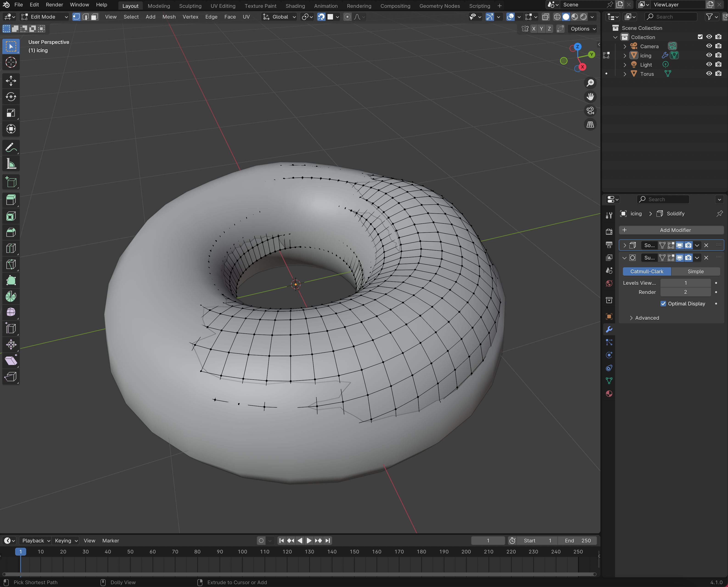Open the Options dropdown in viewport
728x587 pixels.
(583, 29)
